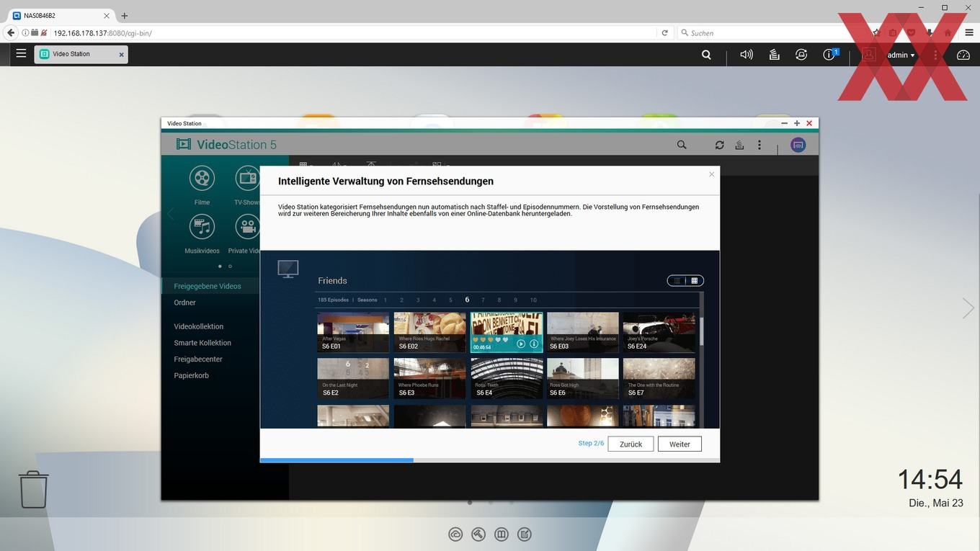This screenshot has height=551, width=980.
Task: Open a new browser tab
Action: [124, 16]
